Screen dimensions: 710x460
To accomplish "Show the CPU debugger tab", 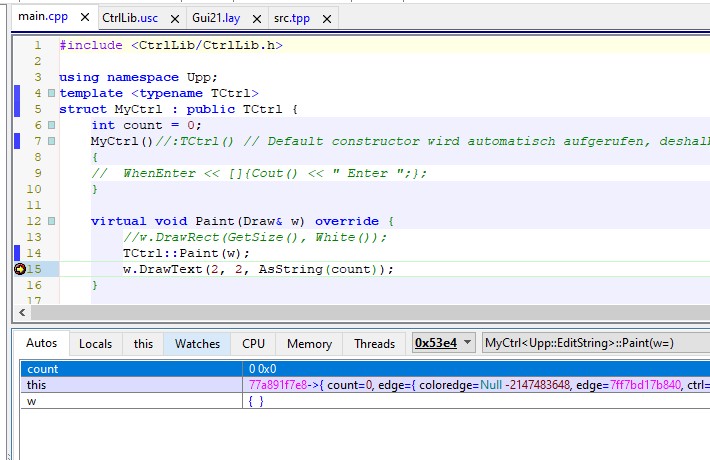I will point(253,343).
